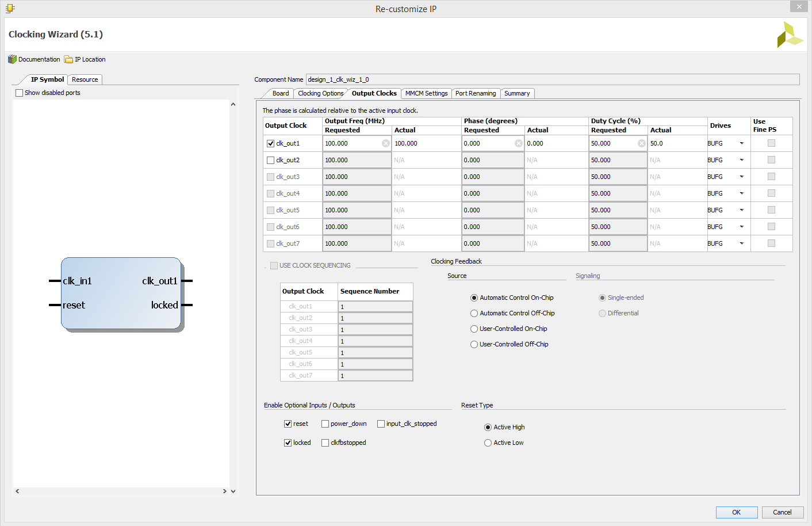Switch to the Board tab

(281, 93)
